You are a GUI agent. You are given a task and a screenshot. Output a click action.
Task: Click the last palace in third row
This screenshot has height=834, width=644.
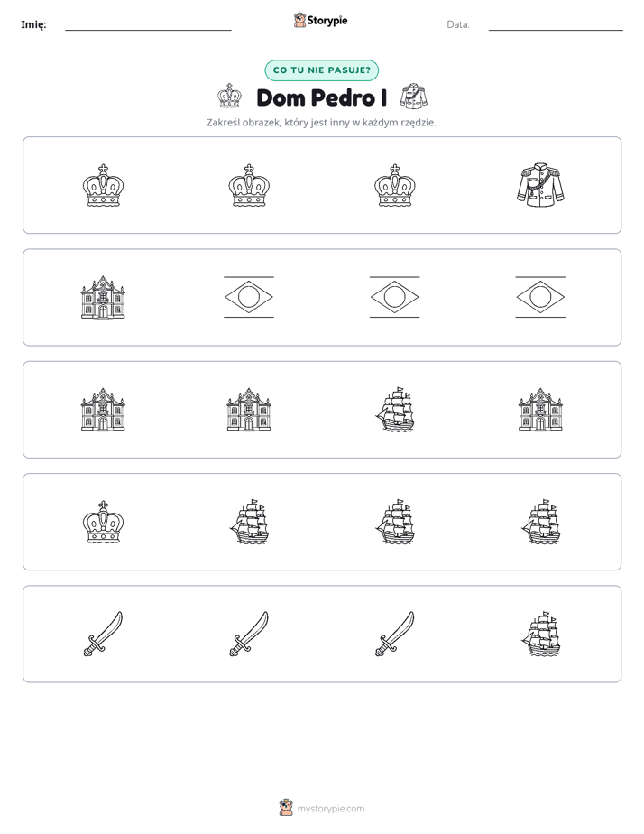pyautogui.click(x=540, y=410)
